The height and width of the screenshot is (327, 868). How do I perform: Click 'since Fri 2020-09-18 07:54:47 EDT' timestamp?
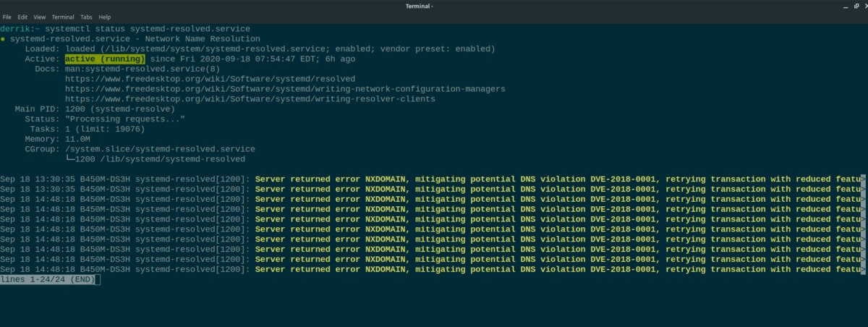click(234, 59)
